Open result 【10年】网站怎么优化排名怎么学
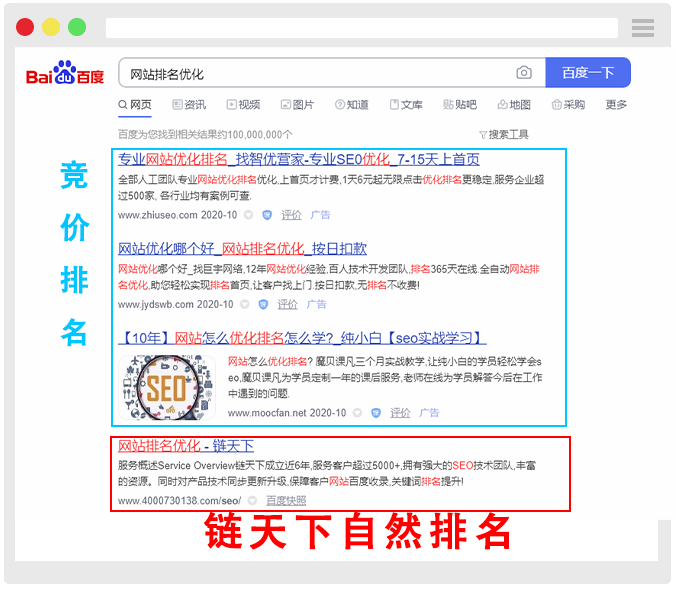676x590 pixels. pos(302,338)
